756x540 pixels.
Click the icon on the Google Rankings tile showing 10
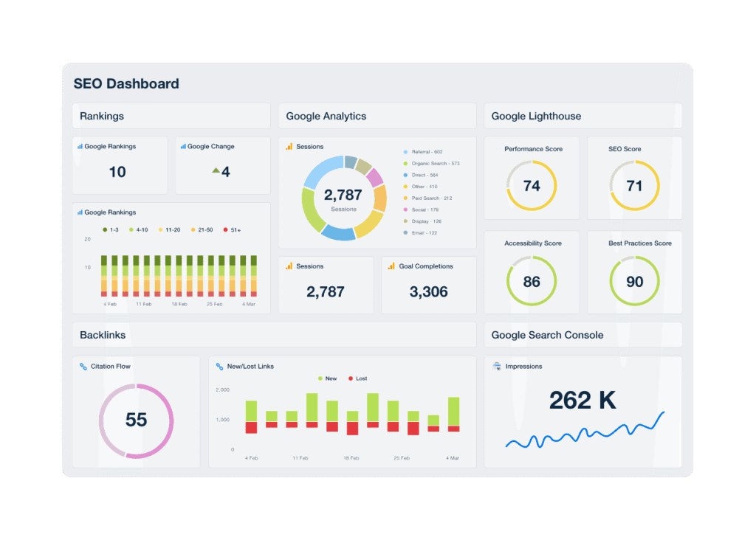80,147
